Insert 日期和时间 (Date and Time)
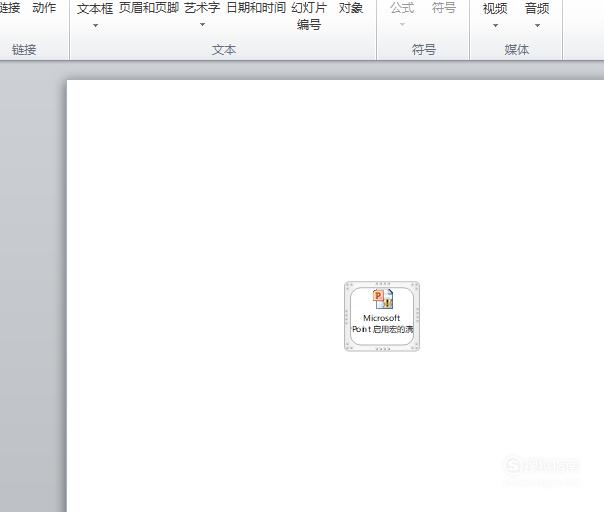The width and height of the screenshot is (604, 512). point(256,8)
